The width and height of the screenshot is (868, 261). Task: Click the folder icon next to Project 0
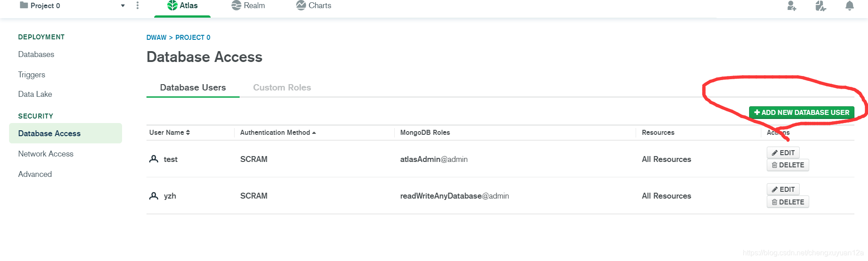pos(24,5)
